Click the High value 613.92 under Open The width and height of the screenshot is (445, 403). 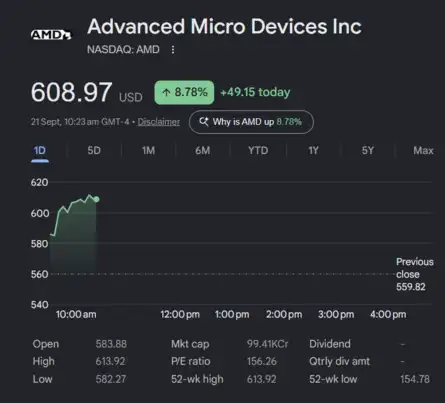[110, 361]
